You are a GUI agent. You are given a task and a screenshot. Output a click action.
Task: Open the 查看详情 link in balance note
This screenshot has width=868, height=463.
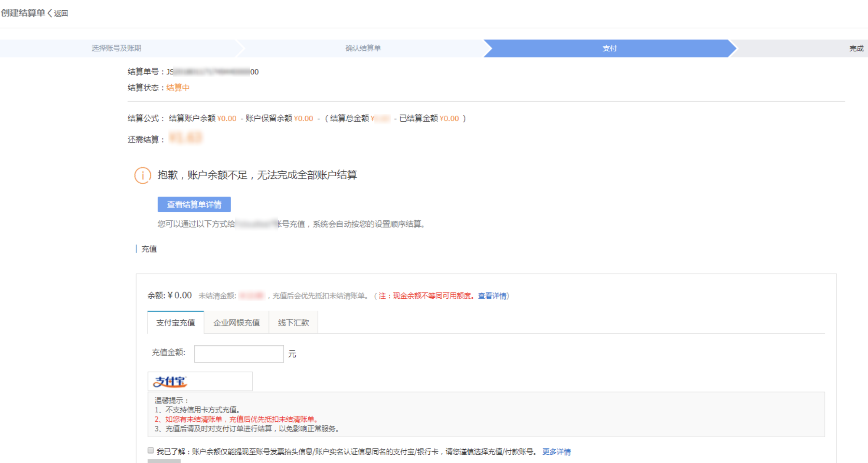pos(492,296)
